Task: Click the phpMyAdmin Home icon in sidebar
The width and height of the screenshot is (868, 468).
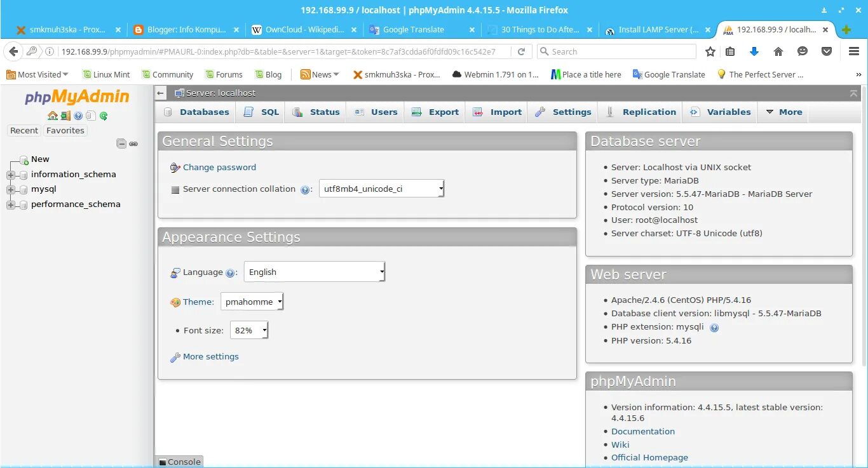Action: click(53, 116)
